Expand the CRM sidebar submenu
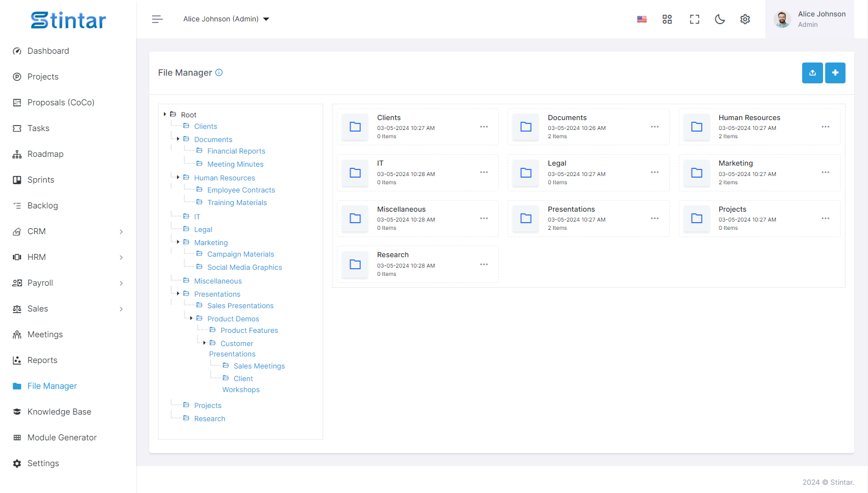 [x=121, y=231]
